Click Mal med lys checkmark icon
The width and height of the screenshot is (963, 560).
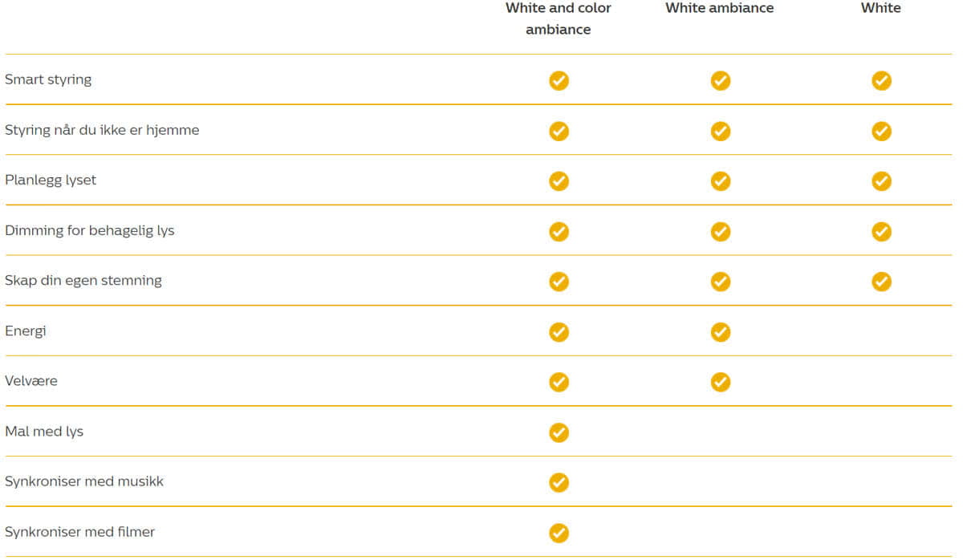click(x=559, y=432)
